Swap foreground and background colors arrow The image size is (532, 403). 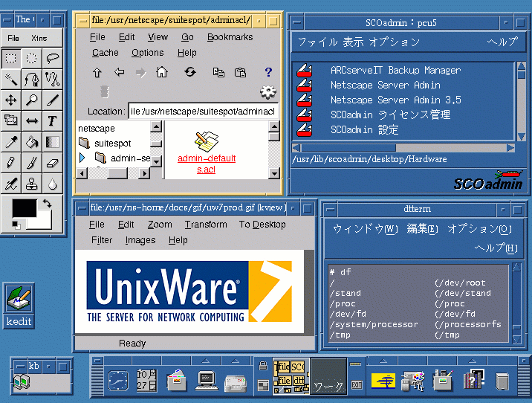click(x=47, y=204)
